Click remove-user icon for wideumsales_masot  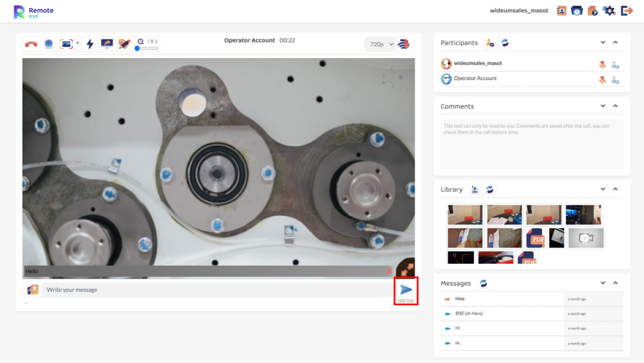tap(615, 64)
